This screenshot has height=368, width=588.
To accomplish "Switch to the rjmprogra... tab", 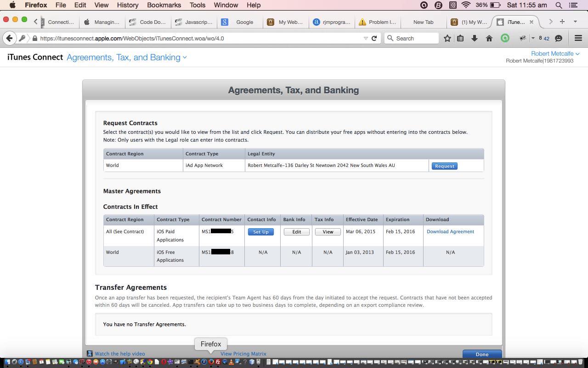I will pos(332,22).
